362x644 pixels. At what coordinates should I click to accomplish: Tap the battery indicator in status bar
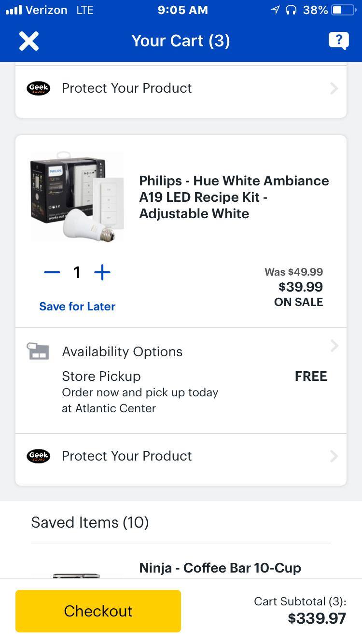[343, 10]
